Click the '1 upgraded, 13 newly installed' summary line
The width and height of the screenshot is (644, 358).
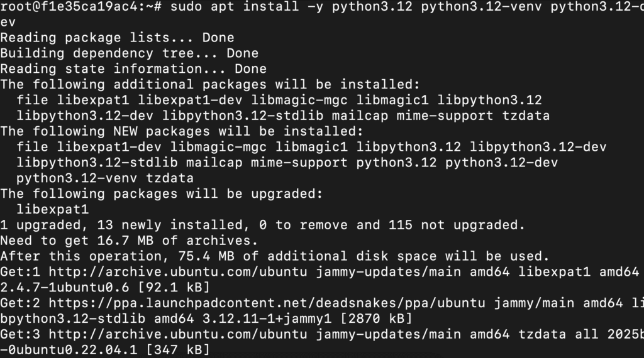[262, 225]
